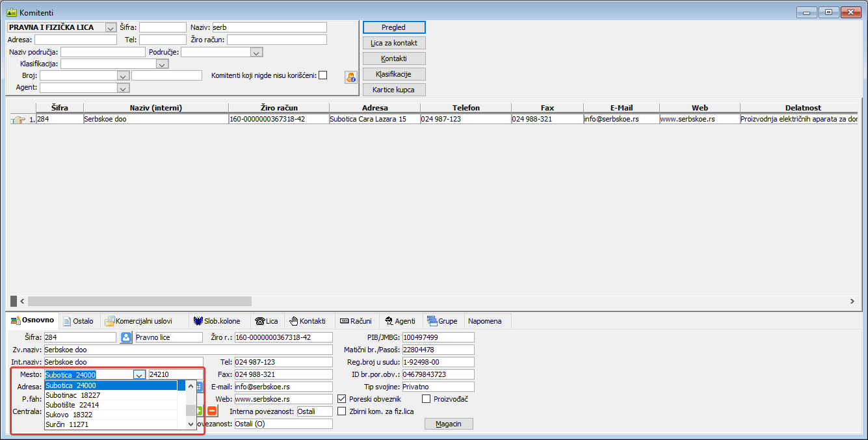Click the Kartice kupca button
Viewport: 868px width, 440px height.
(x=393, y=90)
